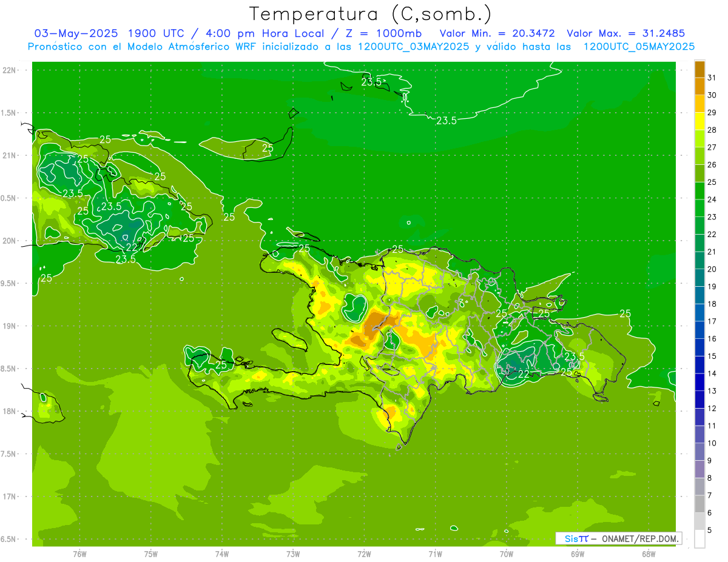Viewport: 728px width, 562px height.
Task: Click the "9.5N" latitude axis label
Action: [x=9, y=284]
